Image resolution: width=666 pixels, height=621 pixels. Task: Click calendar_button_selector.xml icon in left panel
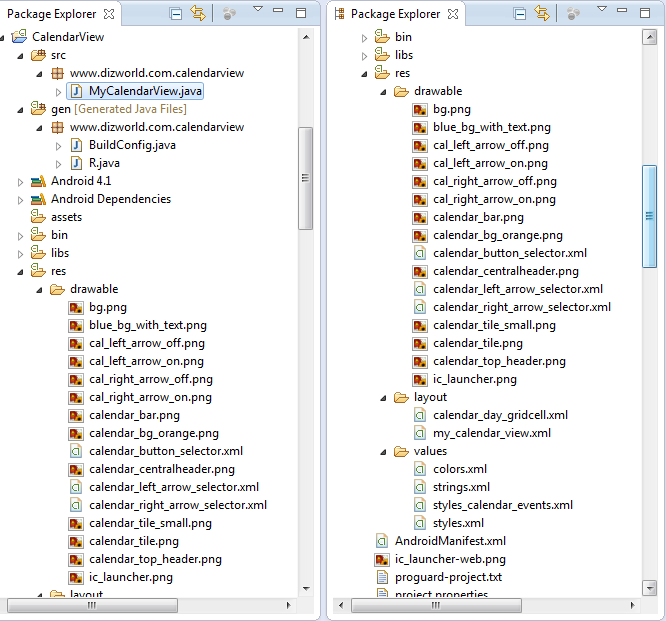click(76, 451)
